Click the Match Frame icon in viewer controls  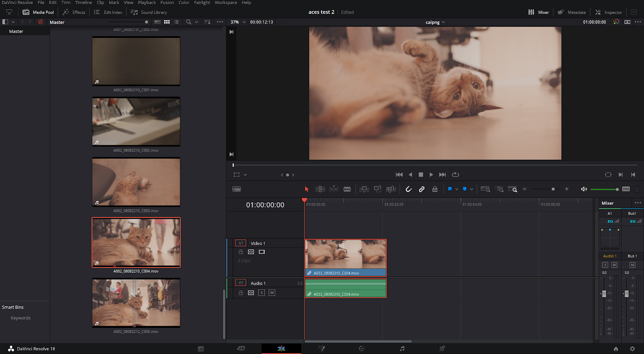[x=608, y=175]
